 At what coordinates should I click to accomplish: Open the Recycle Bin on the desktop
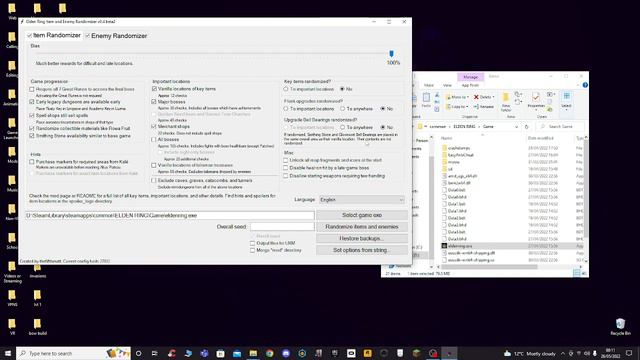click(620, 327)
